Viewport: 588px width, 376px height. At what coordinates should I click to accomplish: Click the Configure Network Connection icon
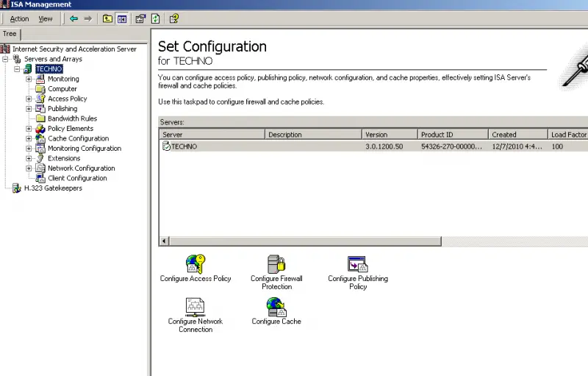click(196, 307)
